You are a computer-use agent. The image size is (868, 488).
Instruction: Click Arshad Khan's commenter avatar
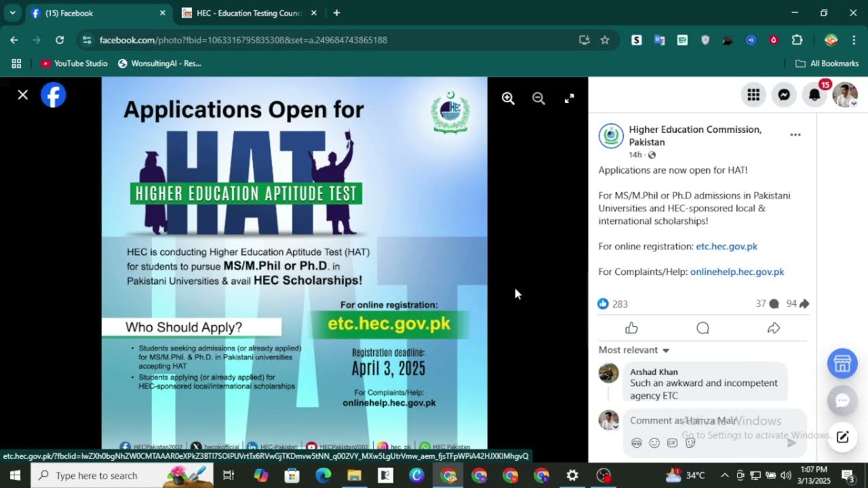[x=608, y=373]
